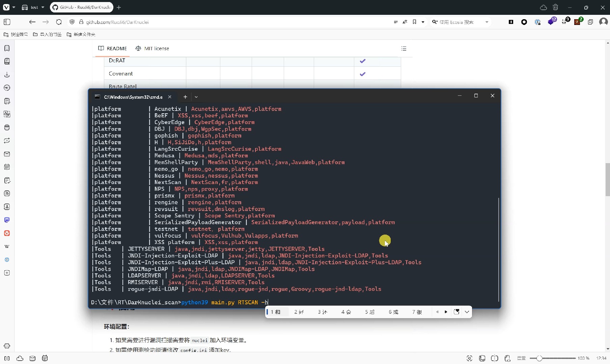610x364 pixels.
Task: Reload the page with the refresh icon
Action: pyautogui.click(x=59, y=22)
